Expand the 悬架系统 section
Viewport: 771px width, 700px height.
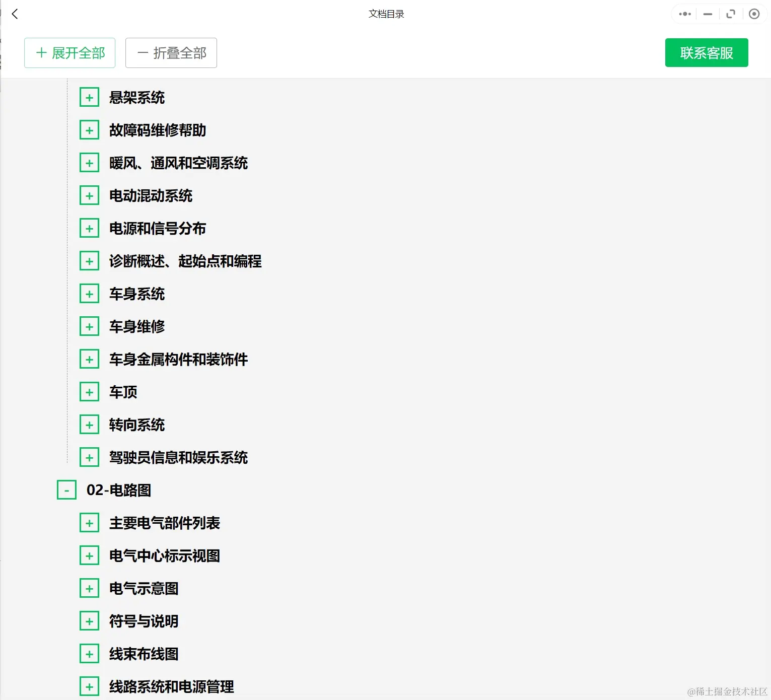[89, 97]
